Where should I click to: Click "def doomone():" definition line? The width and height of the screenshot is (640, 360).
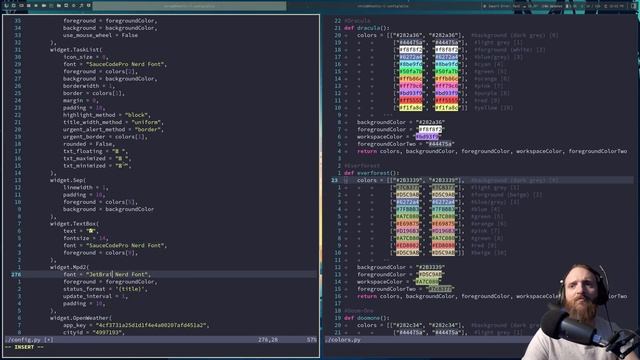(x=367, y=318)
